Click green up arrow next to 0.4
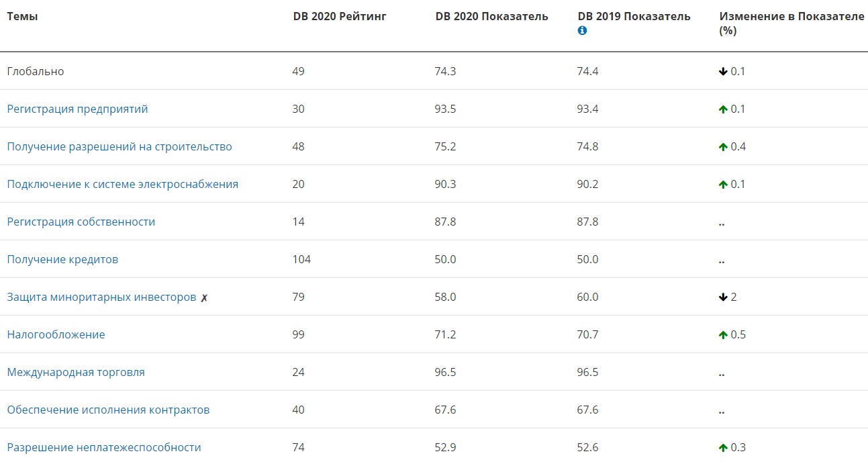Viewport: 868px width, 464px height. [723, 147]
